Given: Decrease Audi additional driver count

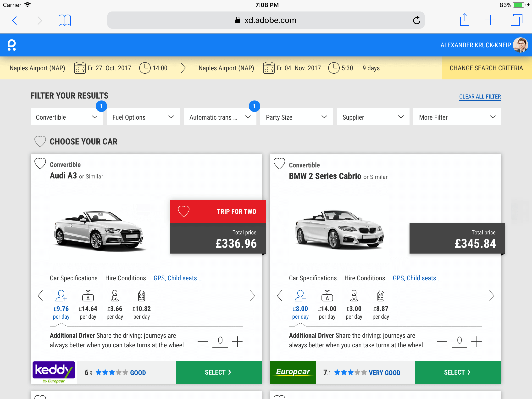Looking at the screenshot, I should click(203, 341).
